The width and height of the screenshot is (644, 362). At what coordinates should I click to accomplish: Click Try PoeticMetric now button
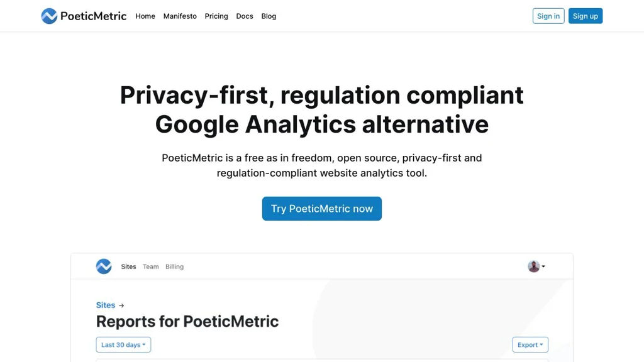click(322, 209)
